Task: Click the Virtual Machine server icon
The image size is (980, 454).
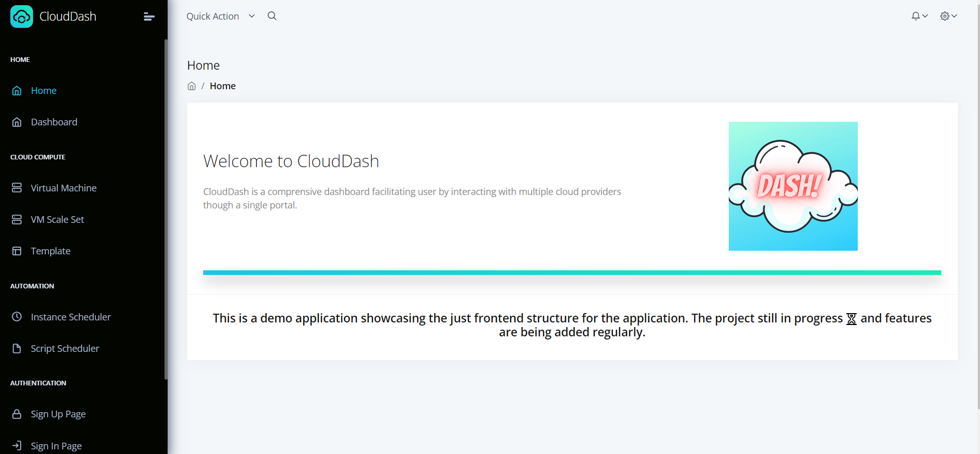Action: pos(17,188)
